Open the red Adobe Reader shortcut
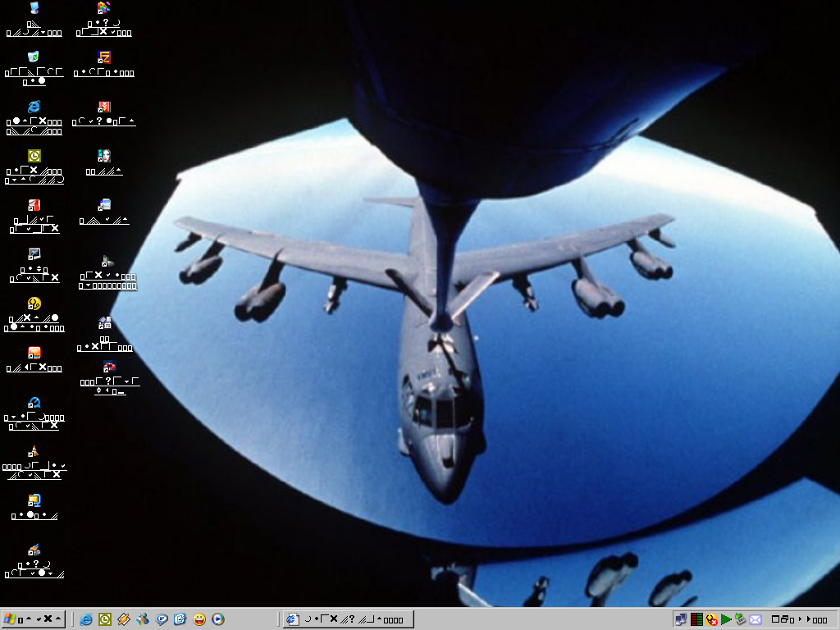 click(34, 206)
